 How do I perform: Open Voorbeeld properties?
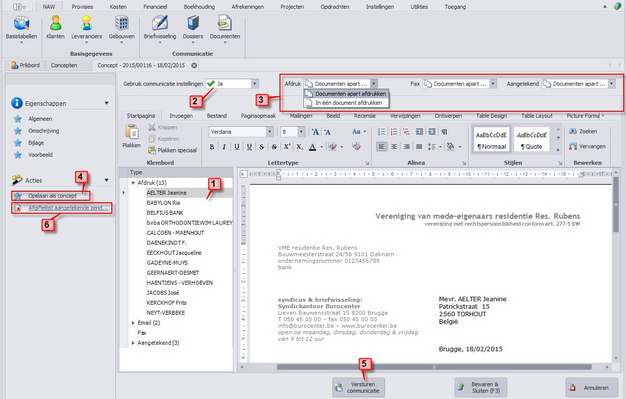[40, 155]
